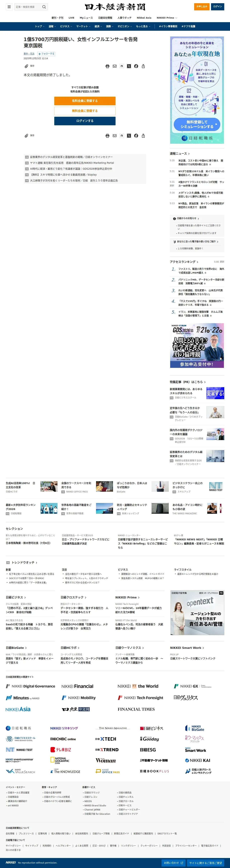Click the orange お申し込み button
Image resolution: width=230 pixels, height=868 pixels.
(x=202, y=6)
